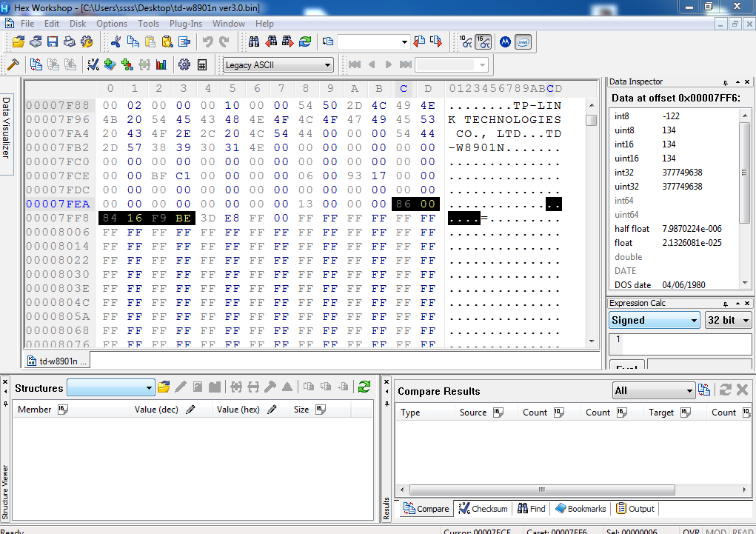Image resolution: width=756 pixels, height=534 pixels.
Task: Click the Compare files icon in second toolbar
Action: coord(36,64)
